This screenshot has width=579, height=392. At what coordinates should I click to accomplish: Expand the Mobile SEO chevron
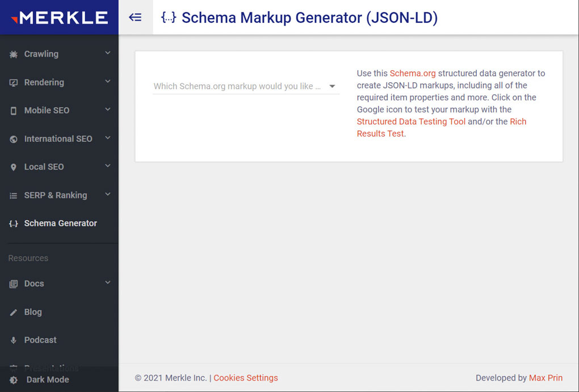107,109
